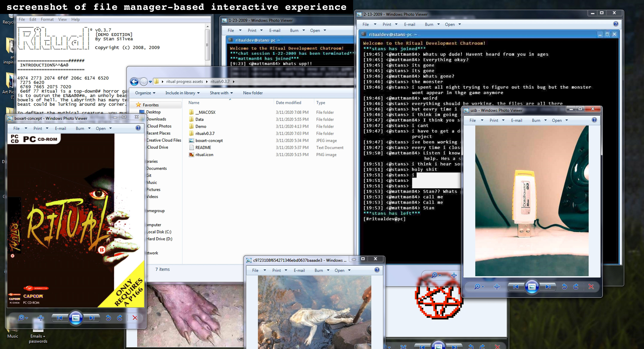Select the README text document

coord(203,148)
